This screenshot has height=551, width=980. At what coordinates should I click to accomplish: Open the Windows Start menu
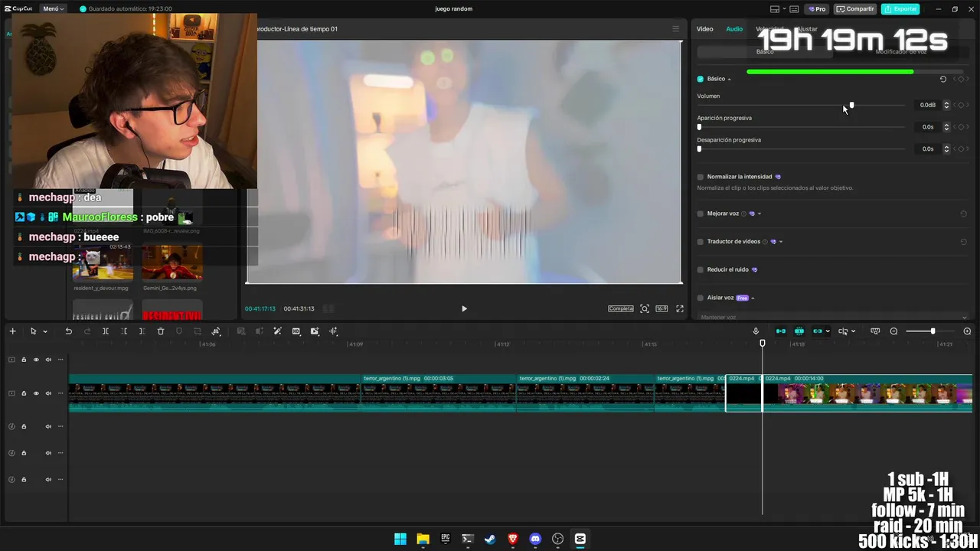(x=400, y=539)
